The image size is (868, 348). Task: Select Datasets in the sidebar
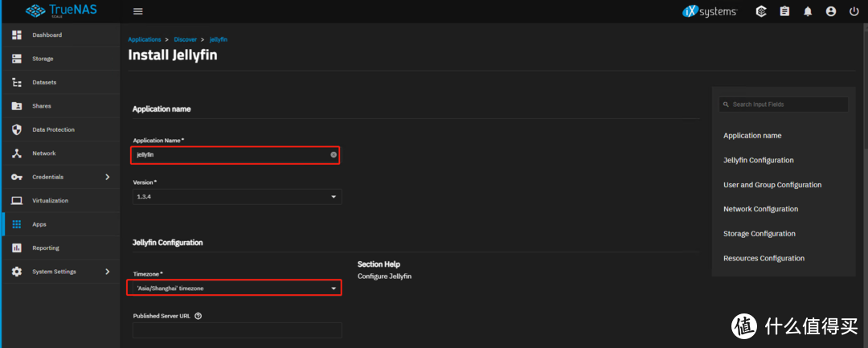coord(44,83)
